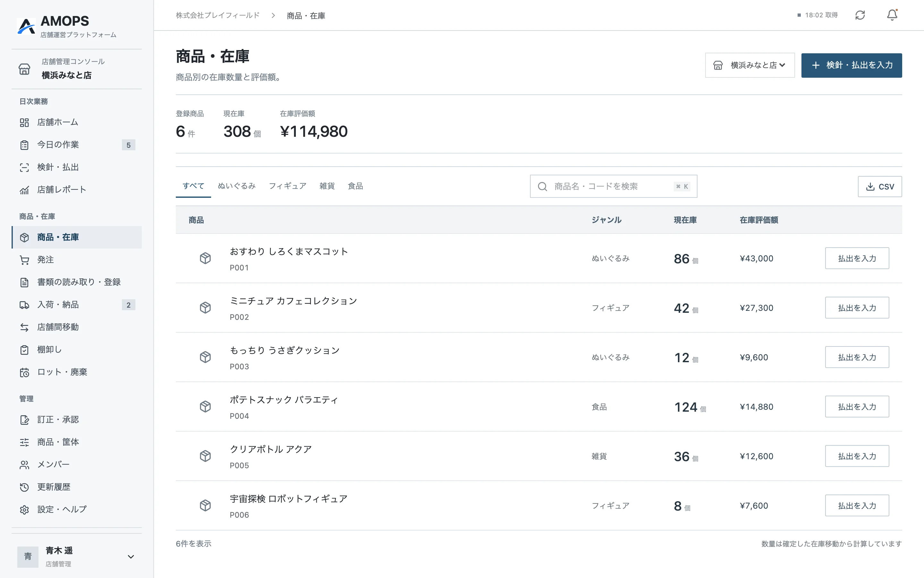Open the notification bell
This screenshot has width=924, height=578.
pyautogui.click(x=892, y=15)
